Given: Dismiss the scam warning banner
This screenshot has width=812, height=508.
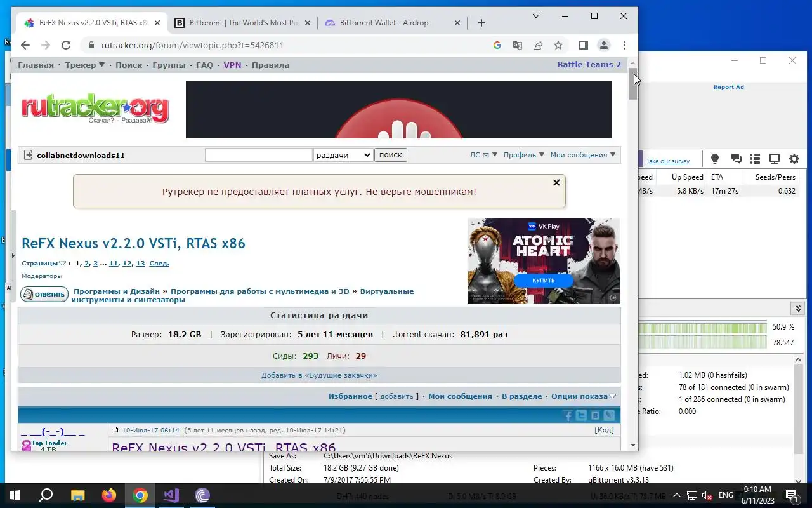Looking at the screenshot, I should 556,182.
